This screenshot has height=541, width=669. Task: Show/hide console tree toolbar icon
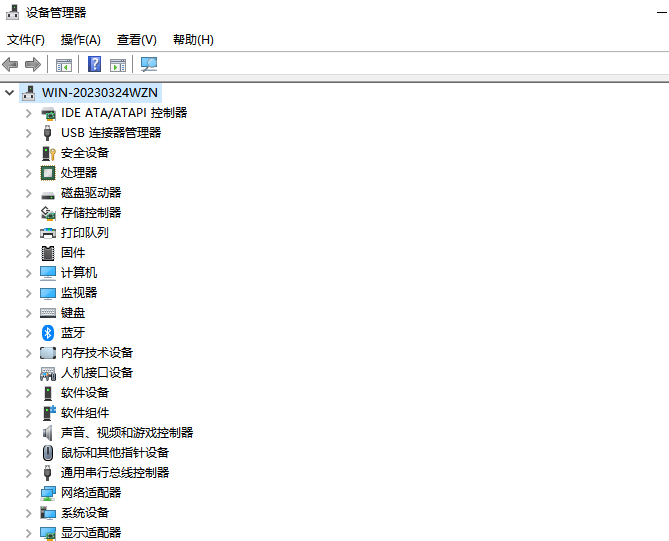pos(64,65)
